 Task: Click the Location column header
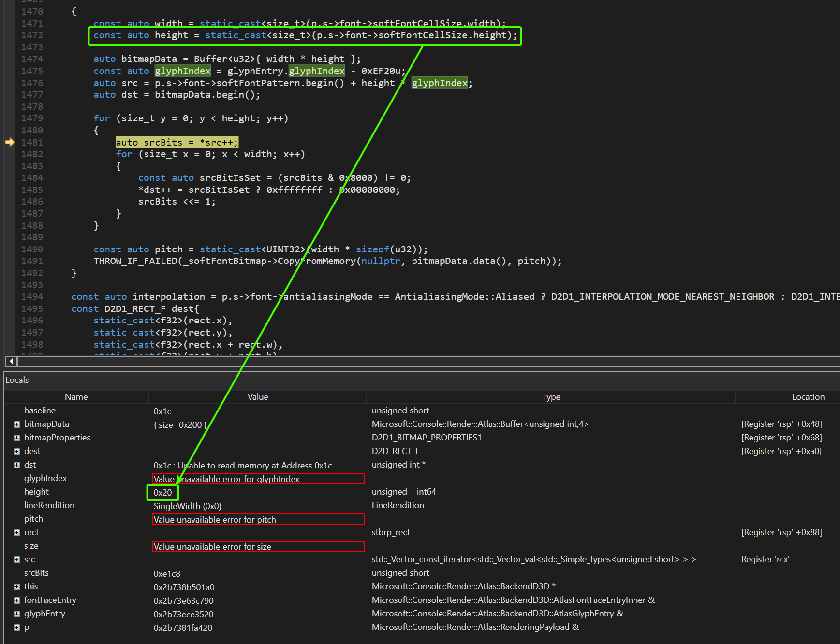(x=808, y=396)
